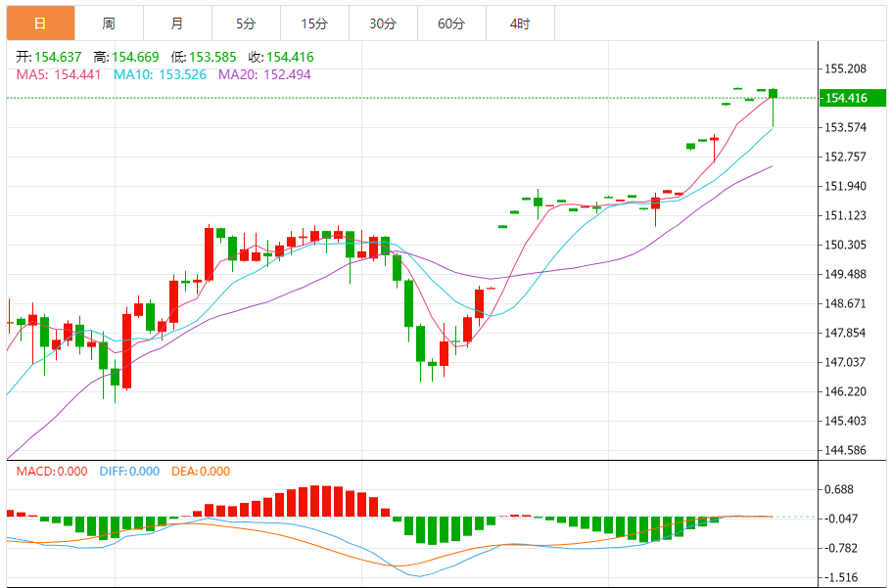
Task: Click the low price 153.585 value
Action: point(212,57)
